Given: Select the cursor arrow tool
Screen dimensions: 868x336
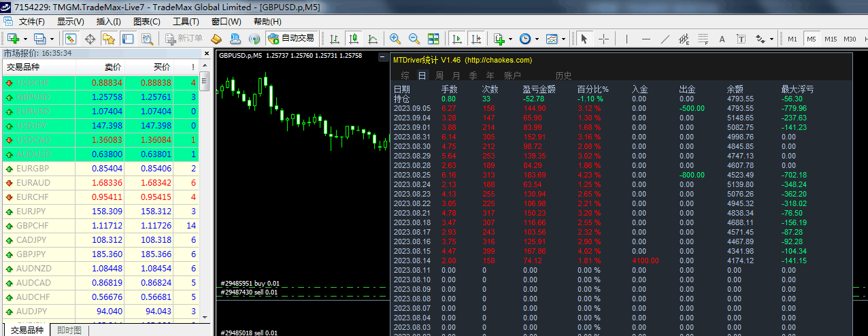Looking at the screenshot, I should (584, 39).
